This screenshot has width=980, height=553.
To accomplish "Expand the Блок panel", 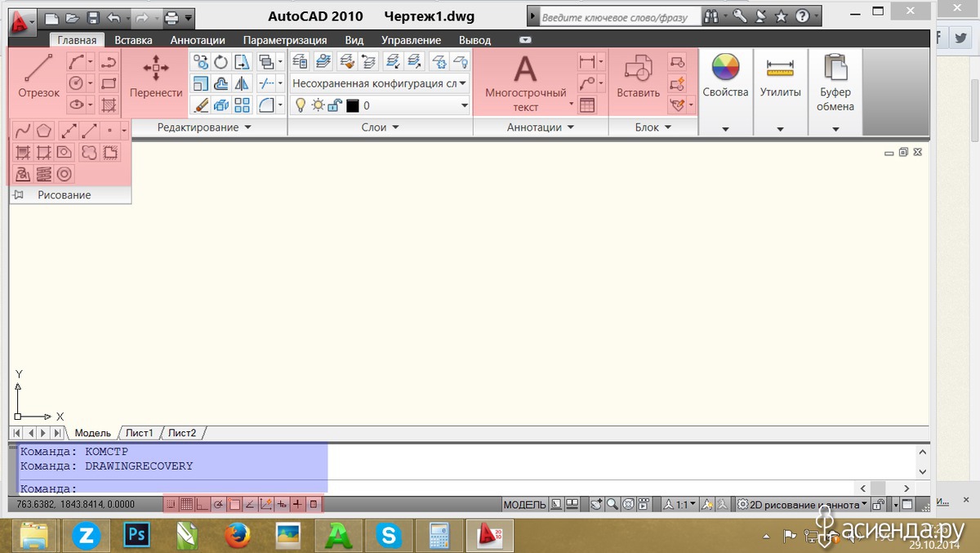I will click(653, 127).
